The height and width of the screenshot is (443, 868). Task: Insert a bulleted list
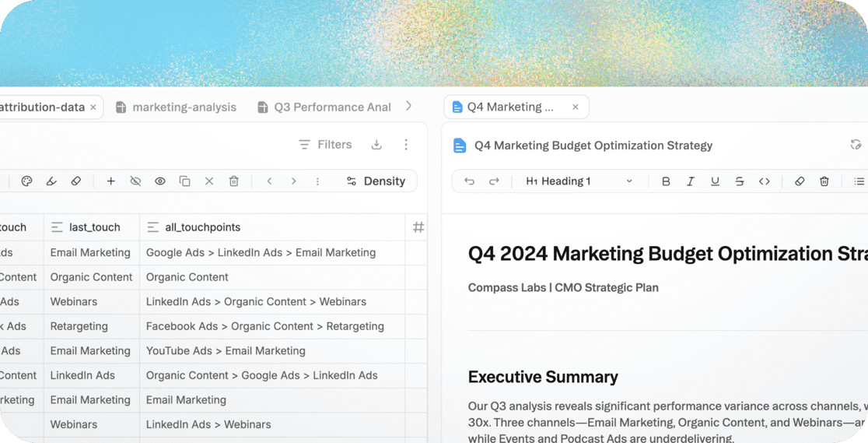coord(859,181)
